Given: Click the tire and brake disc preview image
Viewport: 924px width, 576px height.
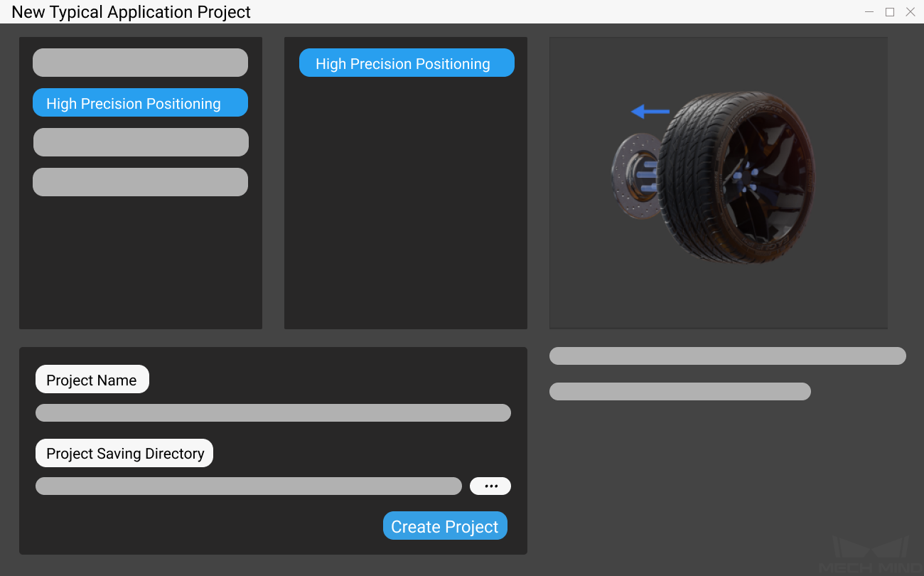Looking at the screenshot, I should click(718, 183).
